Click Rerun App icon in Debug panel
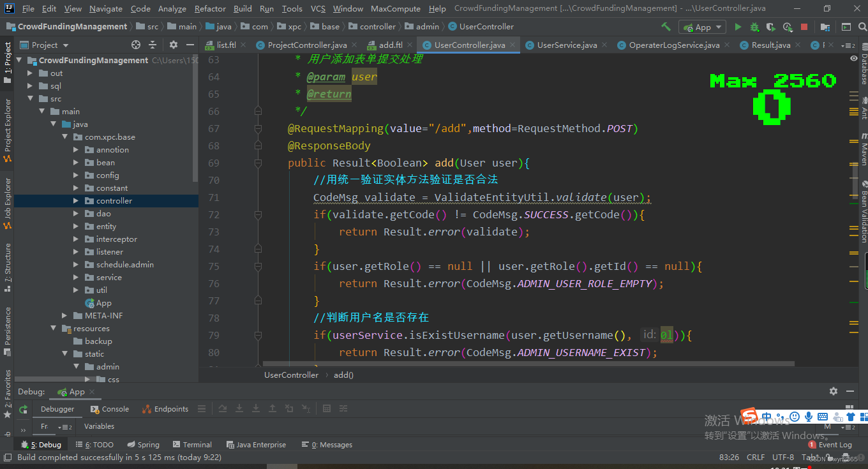Viewport: 868px width, 469px height. [x=24, y=409]
